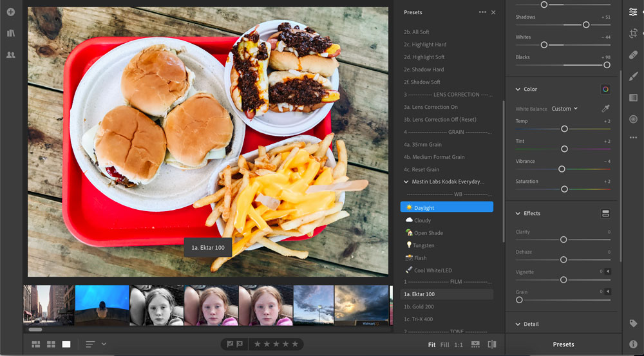The image size is (644, 356).
Task: Open the Color Mixer icon in Color section
Action: point(605,89)
